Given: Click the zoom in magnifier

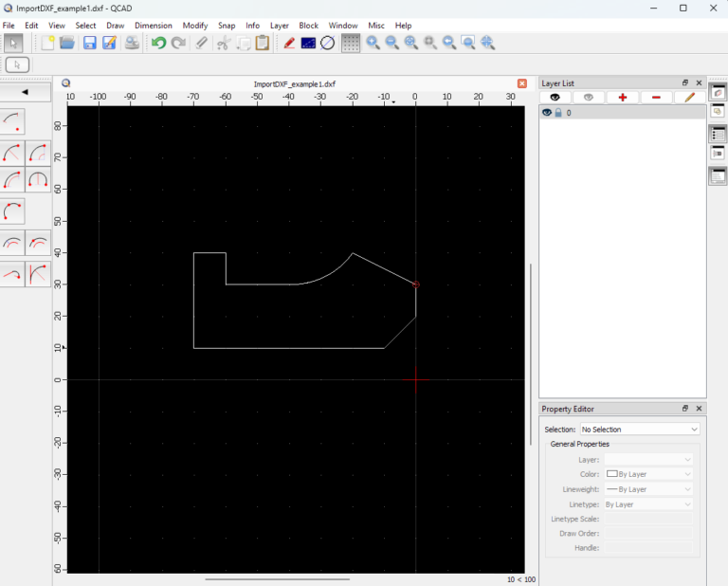Looking at the screenshot, I should pos(373,43).
